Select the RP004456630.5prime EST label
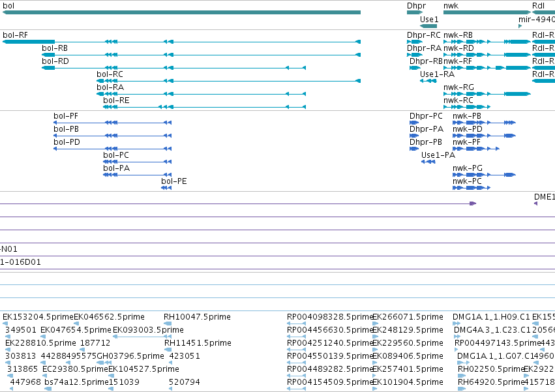Viewport: 555px width, 392px height. pyautogui.click(x=330, y=330)
